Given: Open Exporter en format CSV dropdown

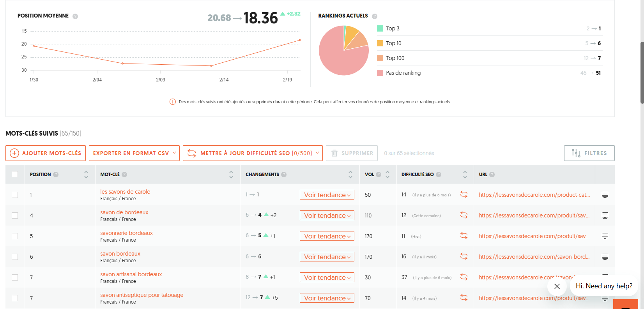Looking at the screenshot, I should pyautogui.click(x=134, y=153).
